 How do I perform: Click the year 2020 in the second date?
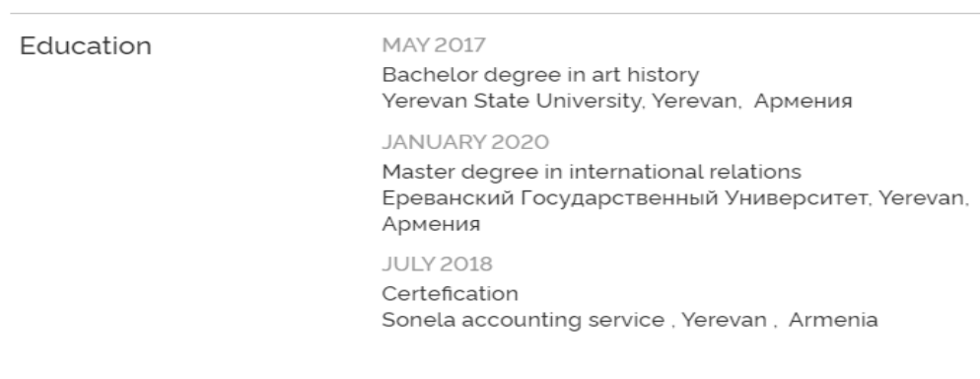pos(520,142)
